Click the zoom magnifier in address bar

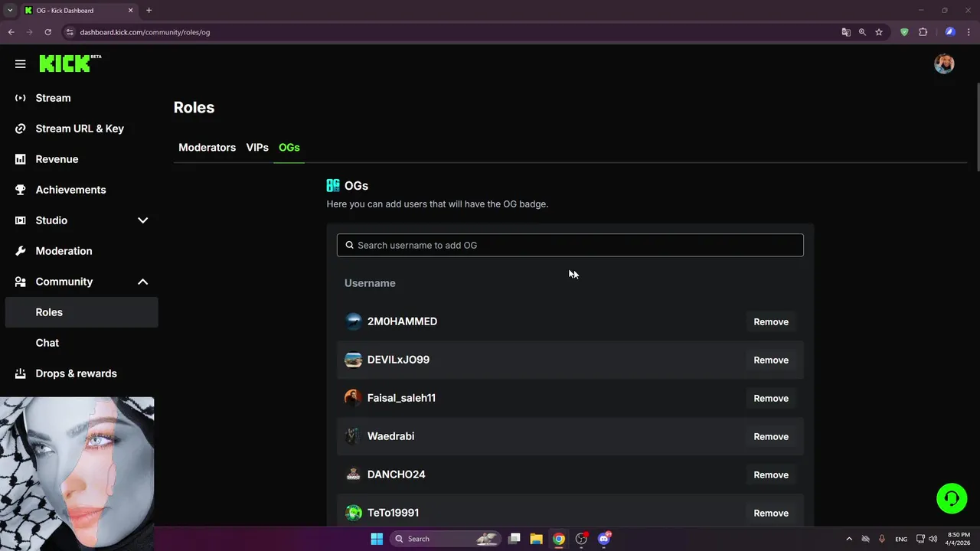(x=862, y=32)
